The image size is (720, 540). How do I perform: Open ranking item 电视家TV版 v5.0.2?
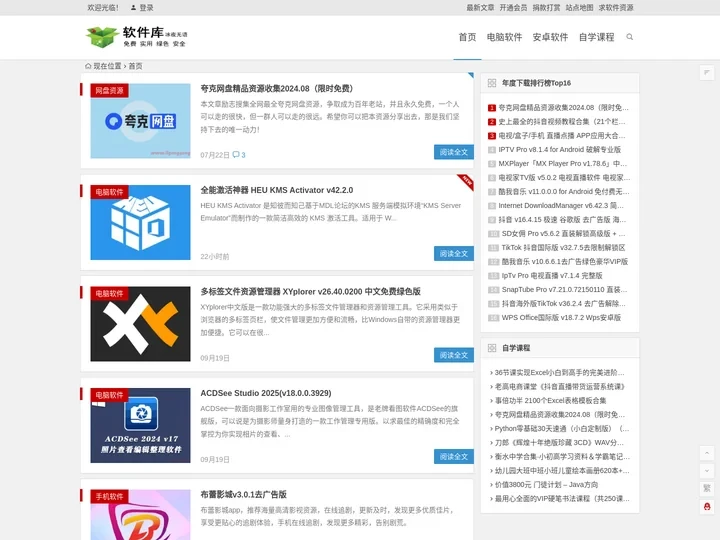[564, 177]
